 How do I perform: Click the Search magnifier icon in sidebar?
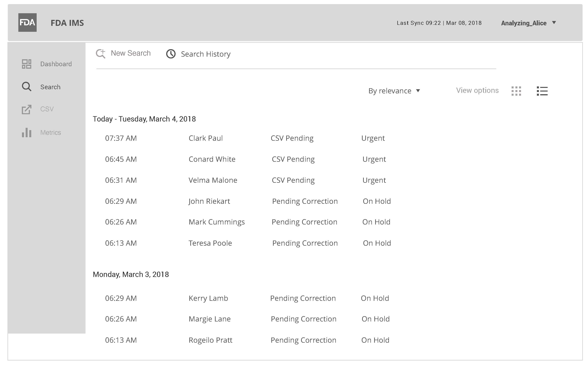(26, 87)
